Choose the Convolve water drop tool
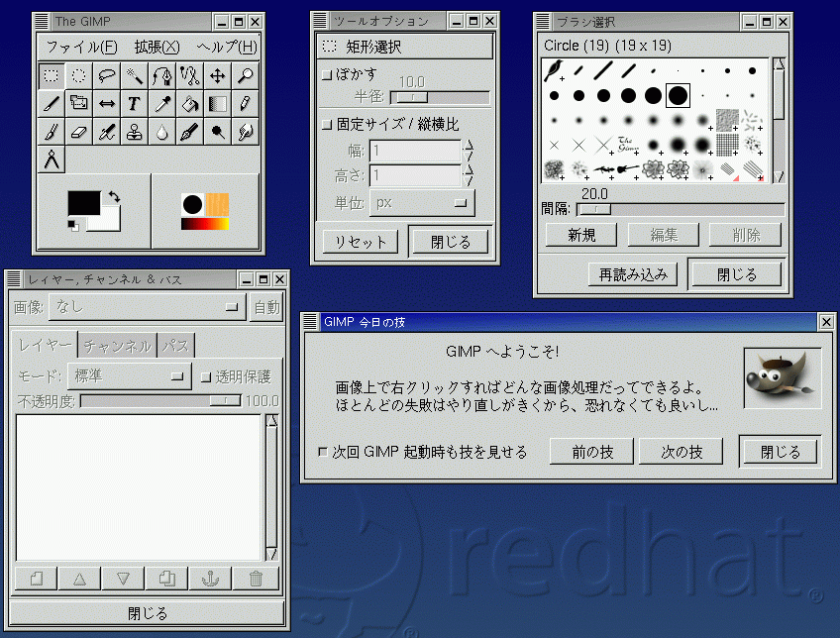 click(162, 131)
